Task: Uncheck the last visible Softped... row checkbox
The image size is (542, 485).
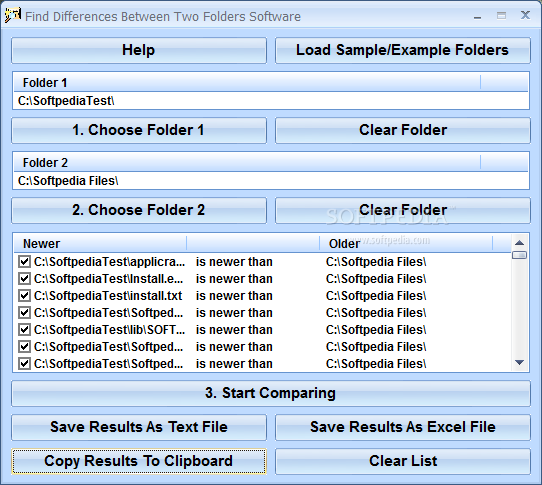Action: point(24,363)
